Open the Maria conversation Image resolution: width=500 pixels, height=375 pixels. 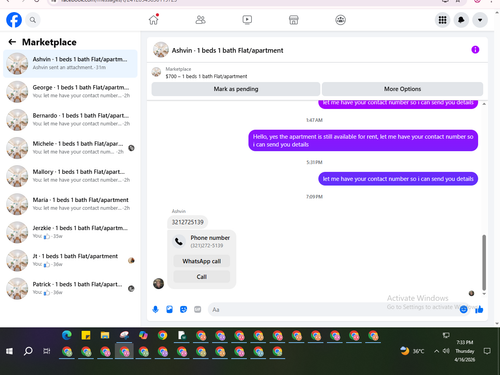coord(70,204)
